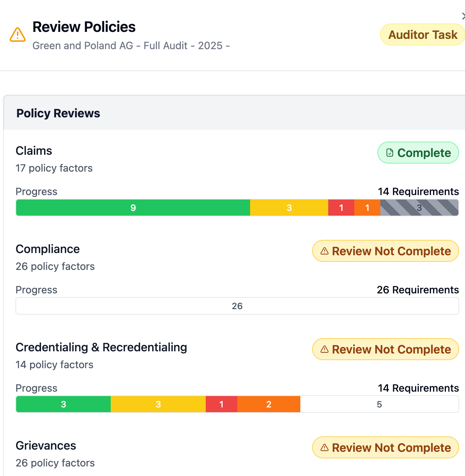The image size is (465, 476).
Task: Click the striped gray segment in Claims progress bar
Action: pyautogui.click(x=419, y=208)
